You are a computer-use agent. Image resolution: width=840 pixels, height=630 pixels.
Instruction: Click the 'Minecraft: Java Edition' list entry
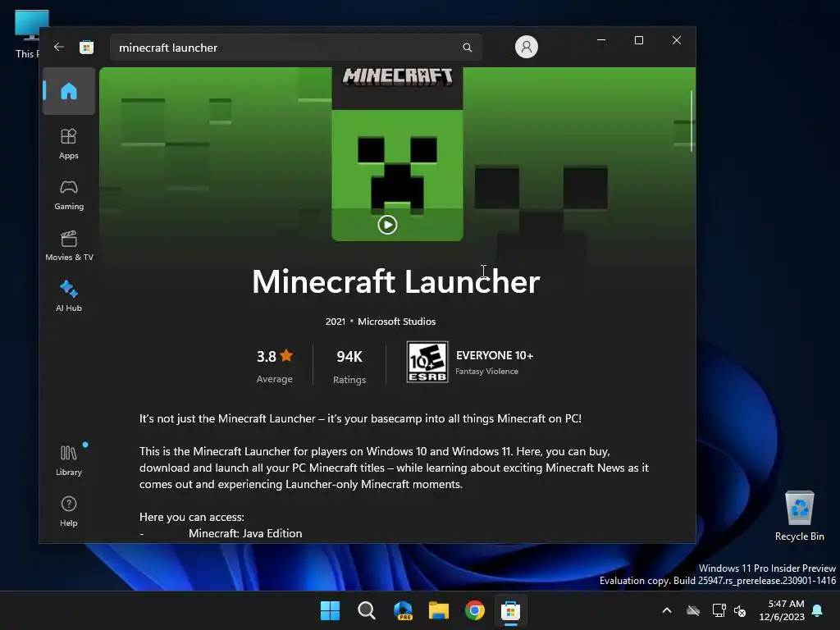click(x=245, y=533)
